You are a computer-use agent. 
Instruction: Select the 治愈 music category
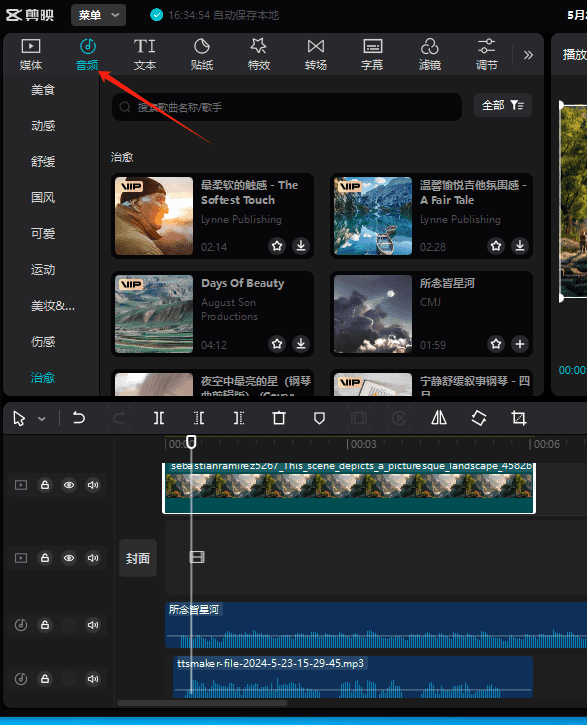(43, 378)
